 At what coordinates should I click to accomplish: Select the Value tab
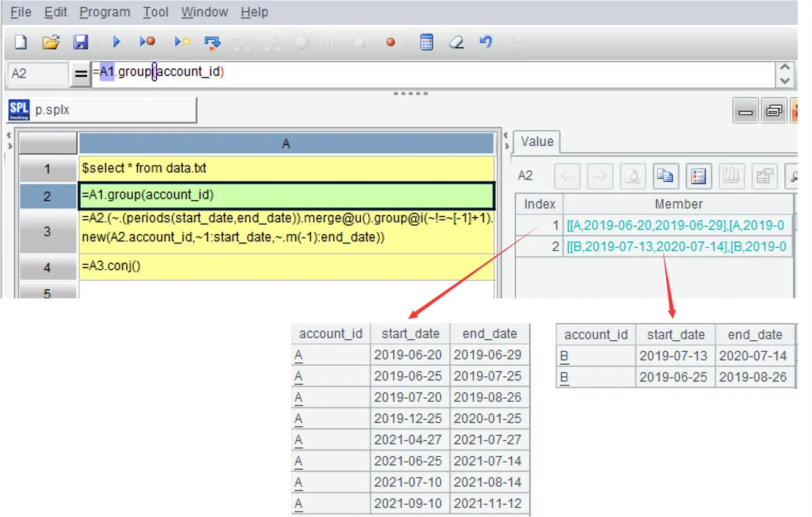point(536,142)
